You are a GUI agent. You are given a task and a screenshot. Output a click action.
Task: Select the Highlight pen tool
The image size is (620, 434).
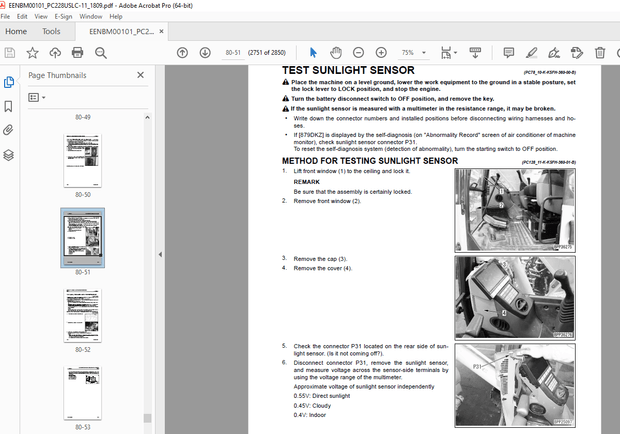coord(531,53)
